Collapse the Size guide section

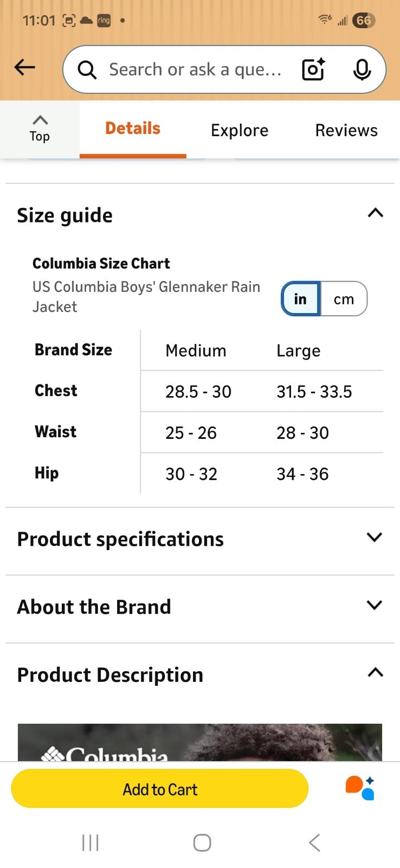click(375, 213)
